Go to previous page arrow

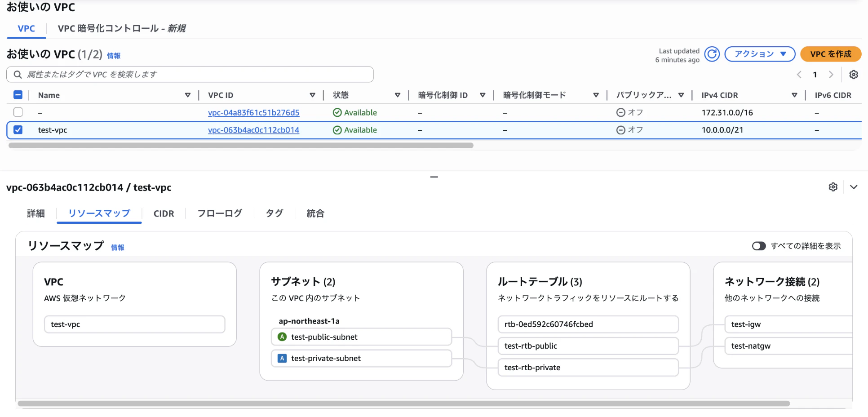[x=799, y=75]
